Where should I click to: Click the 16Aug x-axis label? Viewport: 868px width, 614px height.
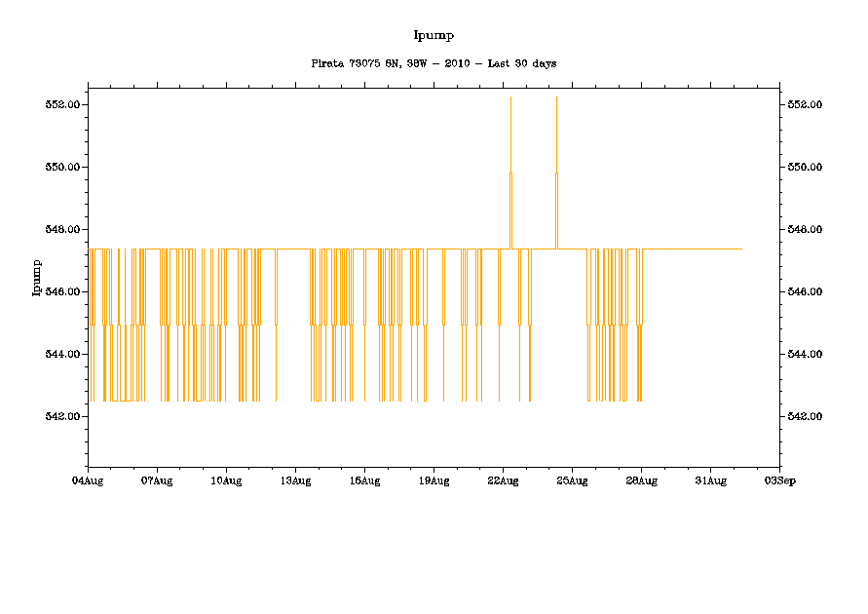pyautogui.click(x=364, y=480)
